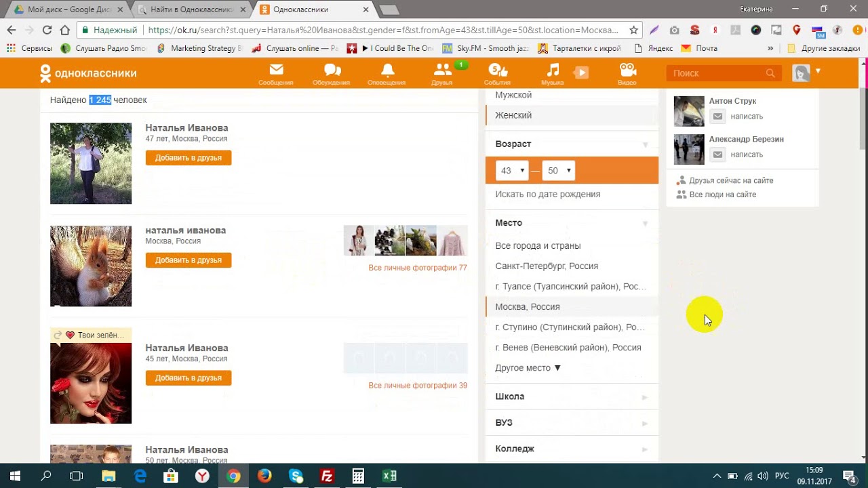Select Женский gender filter
Screen dimensions: 868x488
tap(572, 115)
